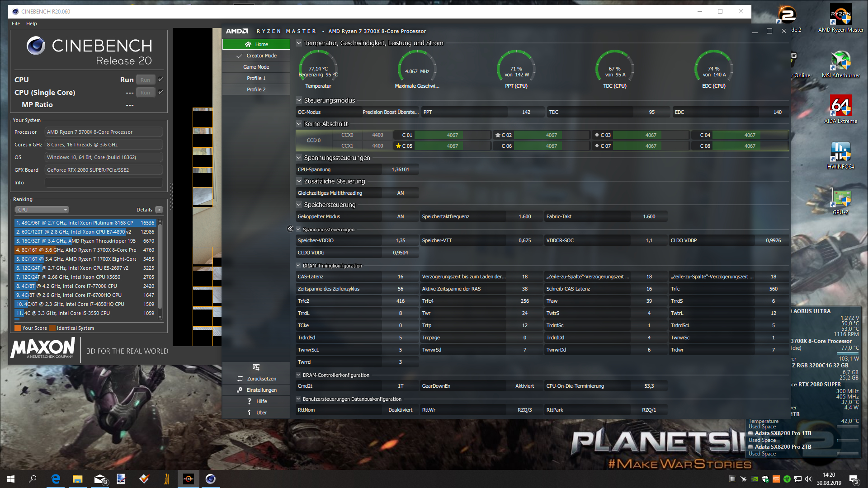Screen dimensions: 868x488
Task: Click the view switch icon above Zurücksetzen
Action: 256,367
